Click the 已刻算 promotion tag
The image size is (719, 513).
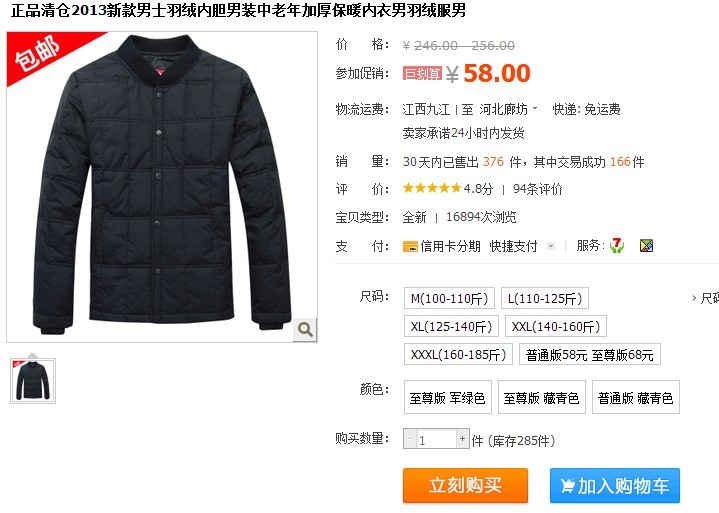[x=422, y=73]
